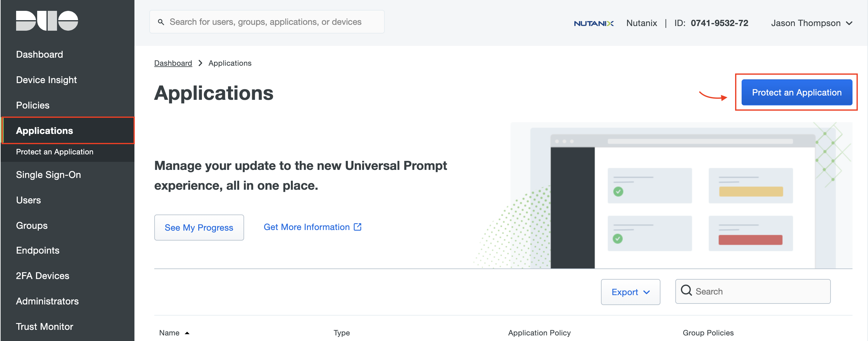Click the Name column sort arrow

click(187, 333)
